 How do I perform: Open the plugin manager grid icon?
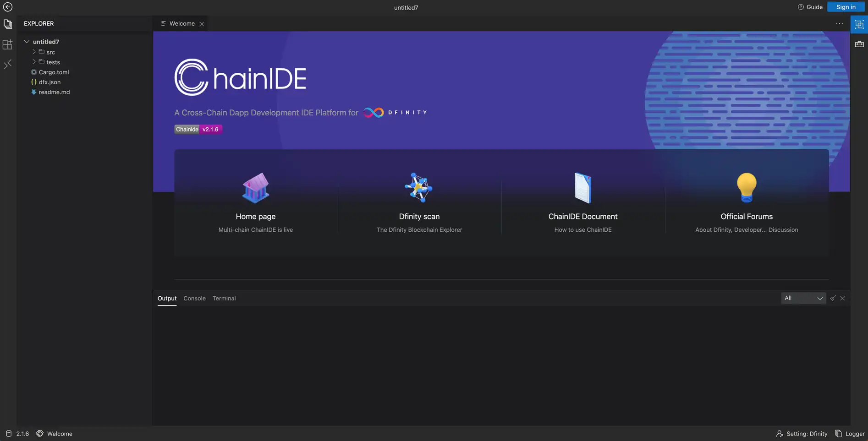click(x=8, y=44)
